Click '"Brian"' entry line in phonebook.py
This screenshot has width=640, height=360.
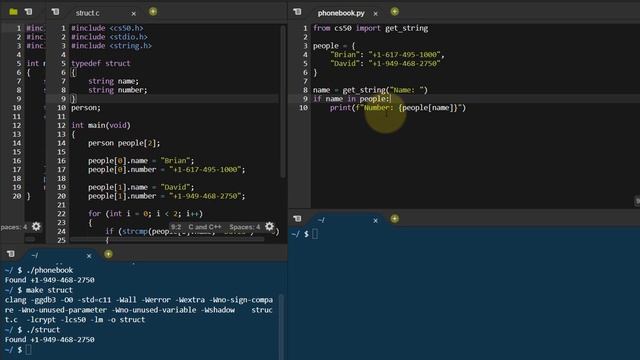[x=387, y=54]
